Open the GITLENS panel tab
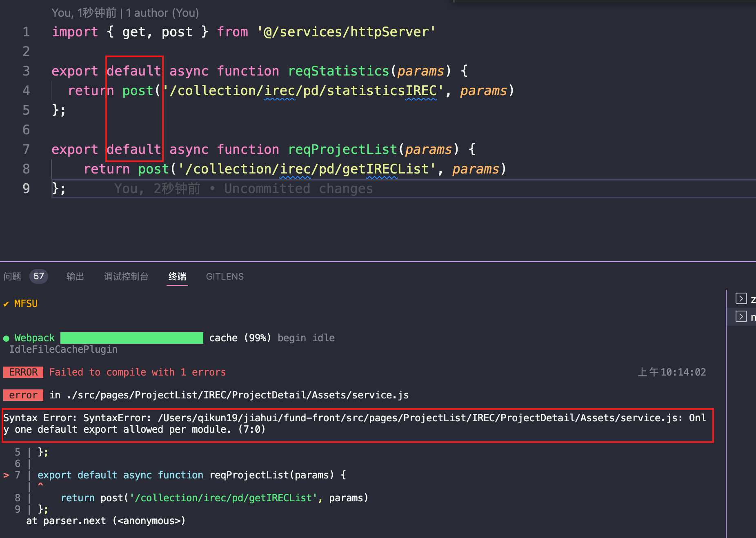The height and width of the screenshot is (538, 756). 225,276
